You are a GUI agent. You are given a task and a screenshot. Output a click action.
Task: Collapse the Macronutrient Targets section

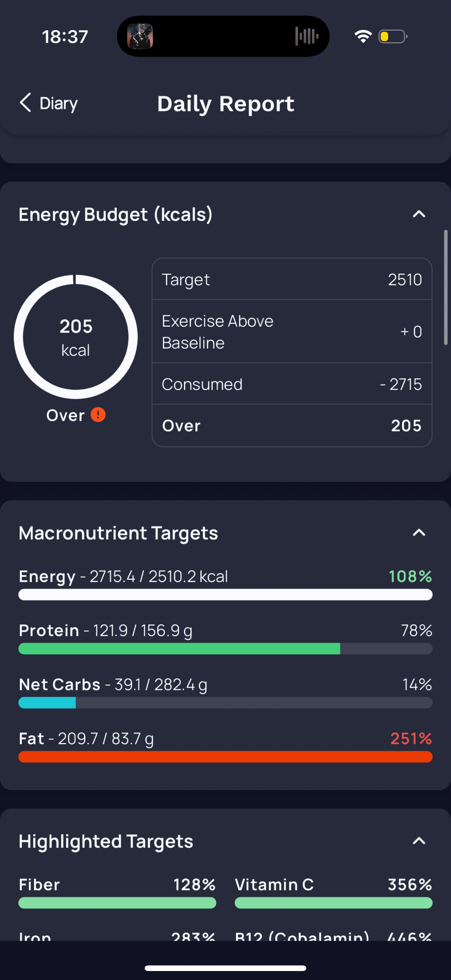(x=418, y=533)
